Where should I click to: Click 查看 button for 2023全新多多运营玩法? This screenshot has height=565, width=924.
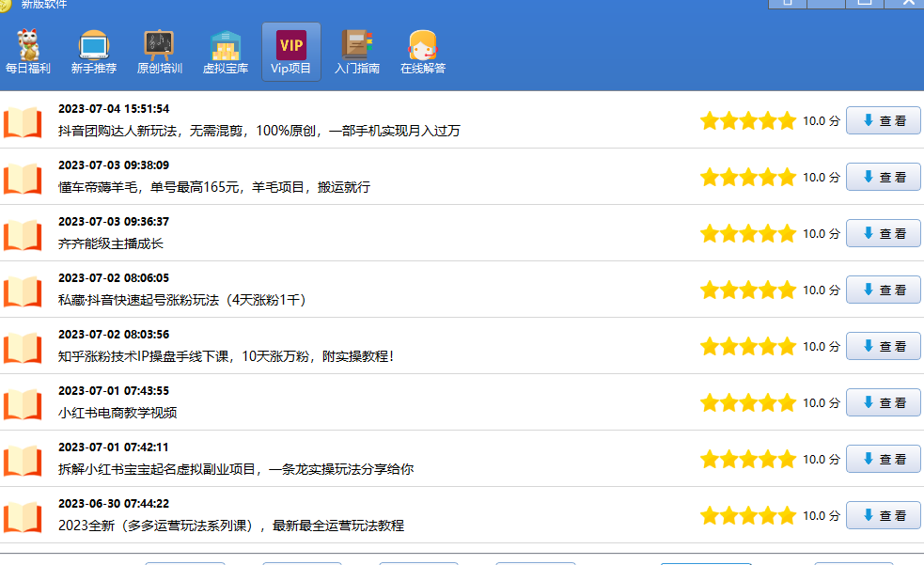pos(884,516)
